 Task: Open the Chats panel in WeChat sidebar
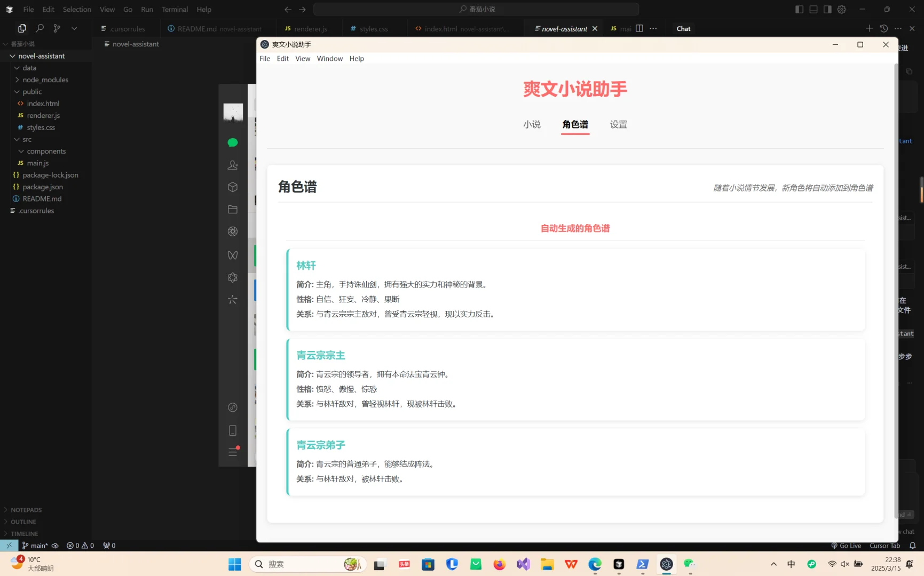point(232,142)
